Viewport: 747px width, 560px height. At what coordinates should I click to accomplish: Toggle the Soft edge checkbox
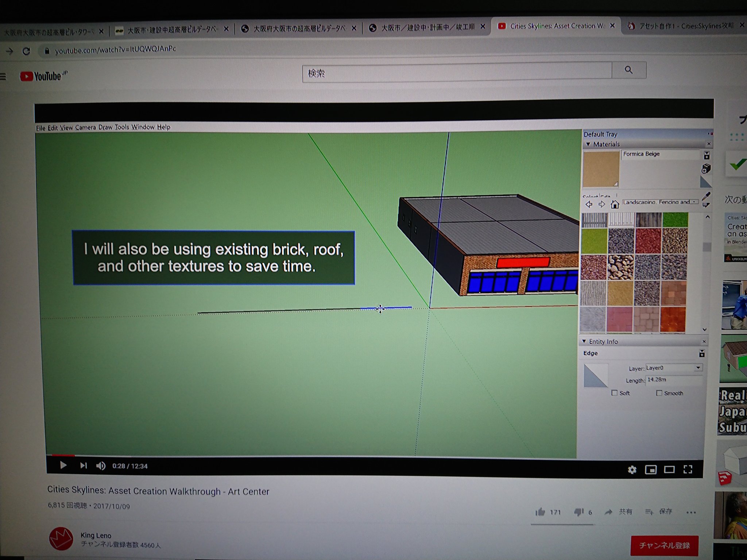click(x=615, y=393)
